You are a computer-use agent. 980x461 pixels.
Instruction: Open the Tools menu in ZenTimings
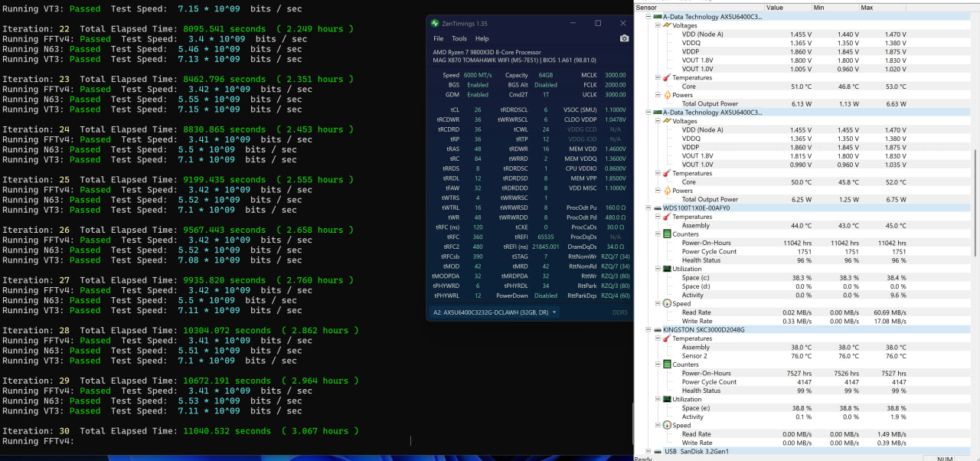[459, 38]
